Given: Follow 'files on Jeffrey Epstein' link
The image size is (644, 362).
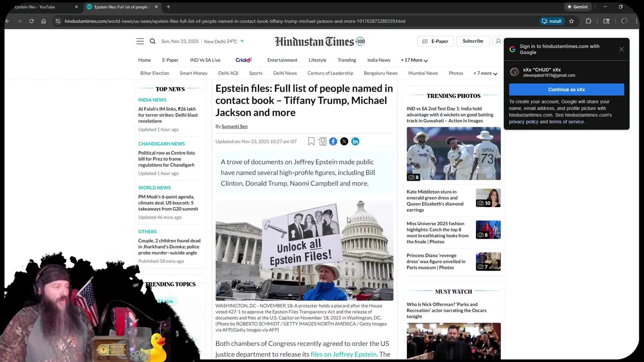Looking at the screenshot, I should click(x=344, y=354).
